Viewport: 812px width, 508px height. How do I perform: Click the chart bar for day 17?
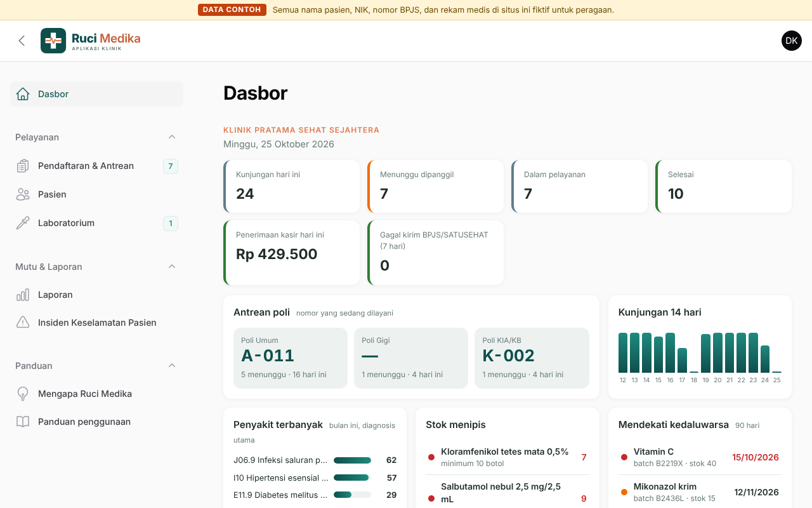[682, 360]
